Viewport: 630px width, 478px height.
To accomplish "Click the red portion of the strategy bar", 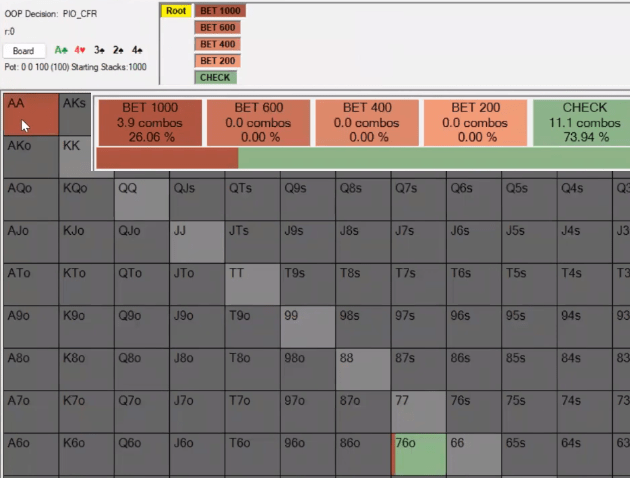I will 167,158.
